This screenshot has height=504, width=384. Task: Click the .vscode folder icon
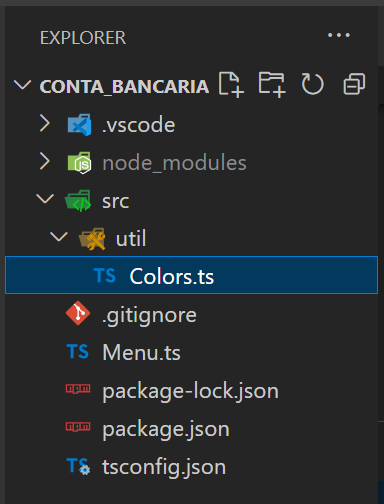click(x=79, y=125)
